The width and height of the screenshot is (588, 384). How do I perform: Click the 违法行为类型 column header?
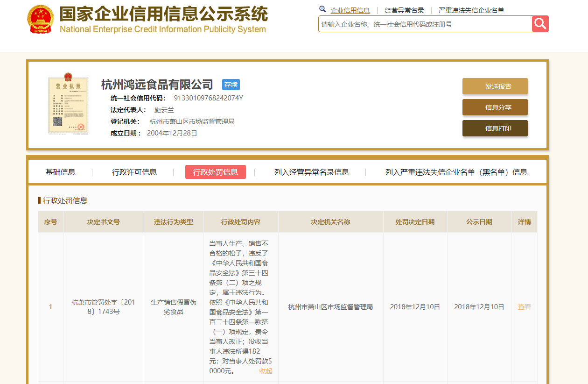click(174, 222)
